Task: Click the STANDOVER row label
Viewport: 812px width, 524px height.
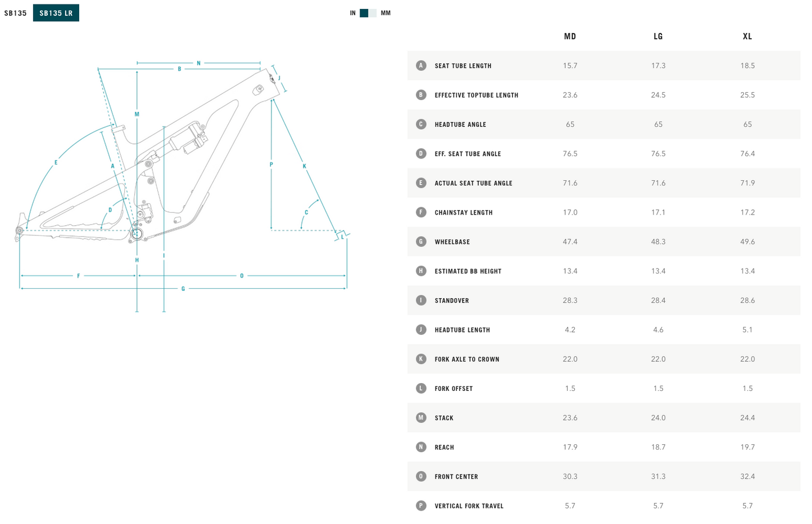Action: pyautogui.click(x=452, y=300)
